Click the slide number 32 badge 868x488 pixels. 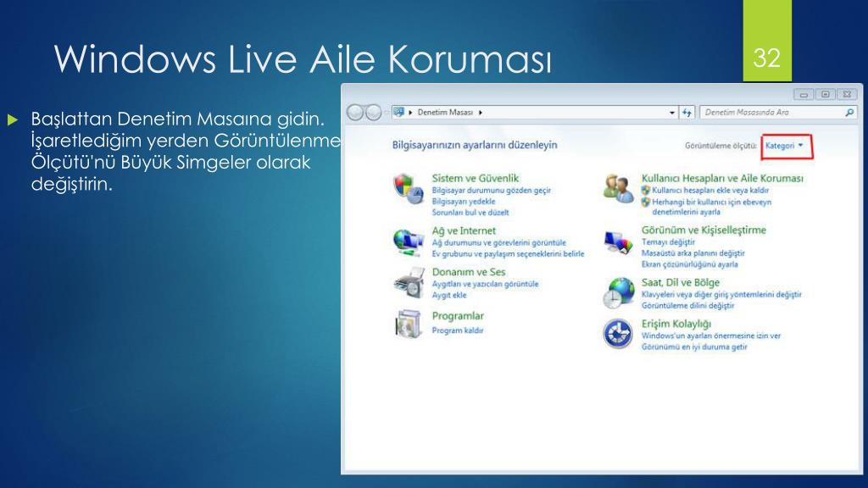(x=766, y=41)
